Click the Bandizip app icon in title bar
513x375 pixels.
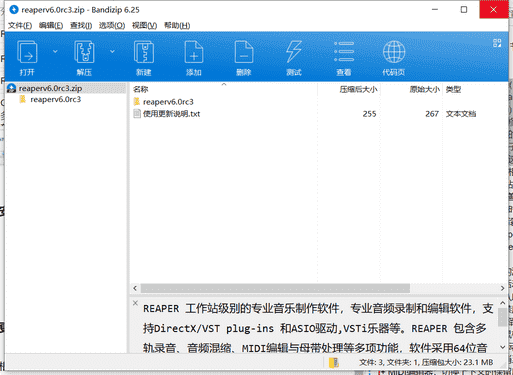coord(14,10)
